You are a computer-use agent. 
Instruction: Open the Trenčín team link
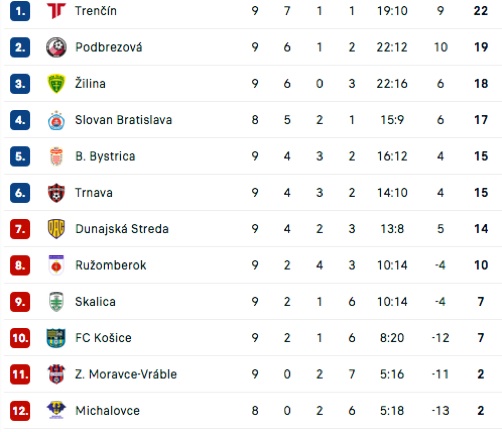tap(96, 11)
